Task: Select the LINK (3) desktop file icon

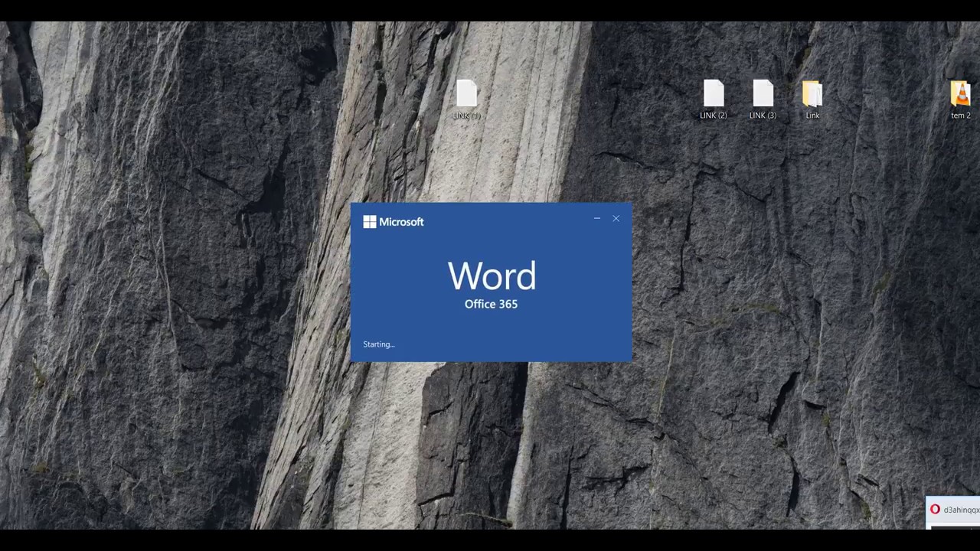Action: pos(763,99)
